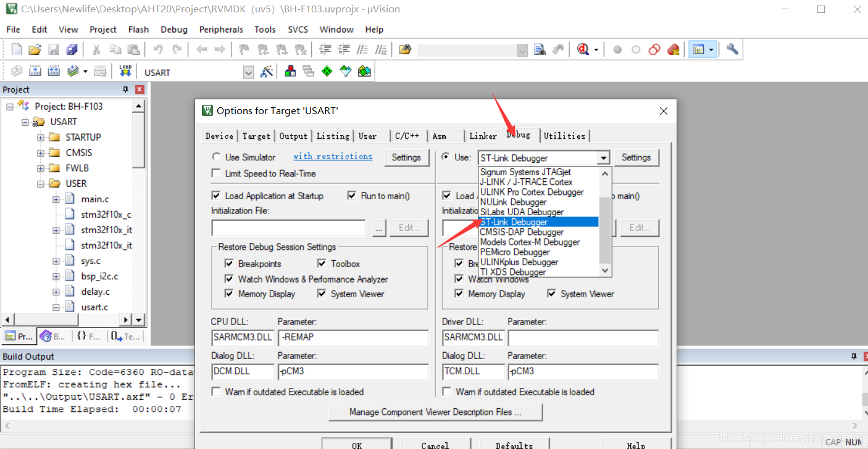868x449 pixels.
Task: Open Manage Project Items icon
Action: (x=290, y=72)
